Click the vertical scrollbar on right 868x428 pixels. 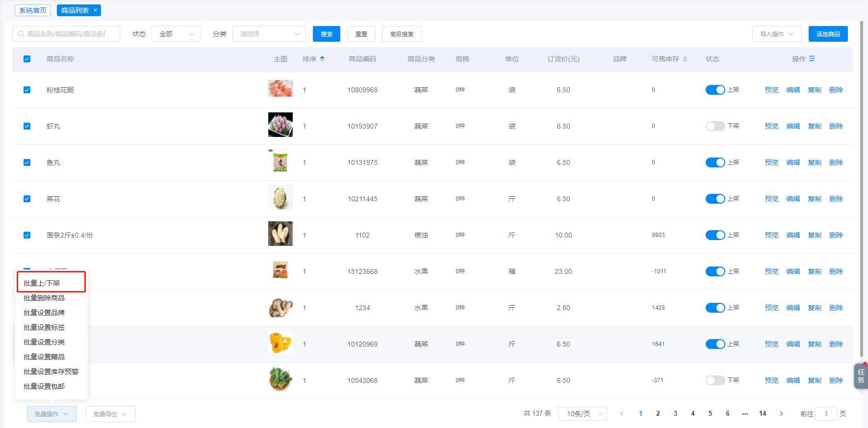[862, 189]
